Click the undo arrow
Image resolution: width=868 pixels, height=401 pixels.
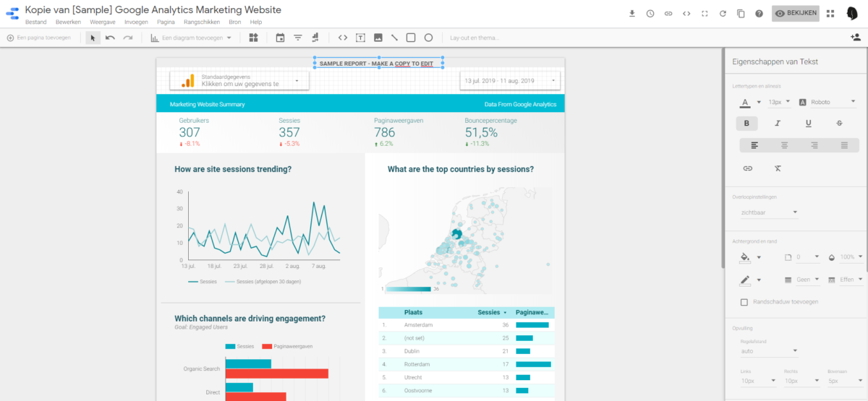pos(110,38)
